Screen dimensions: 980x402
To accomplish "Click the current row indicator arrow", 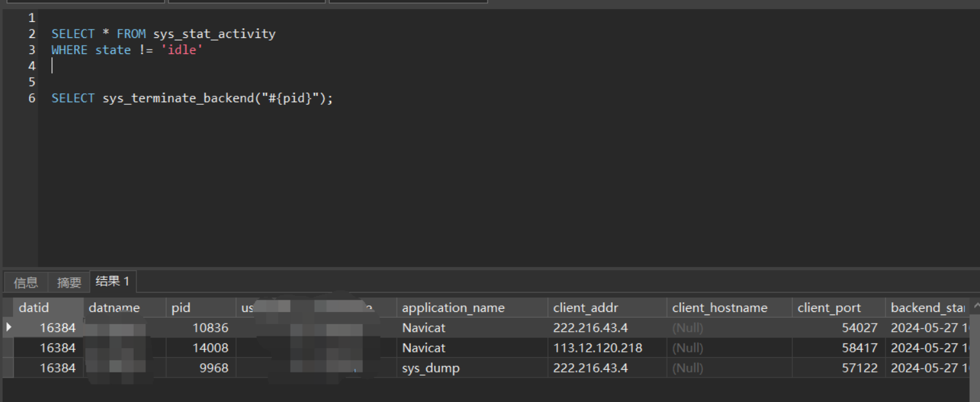I will tap(8, 327).
